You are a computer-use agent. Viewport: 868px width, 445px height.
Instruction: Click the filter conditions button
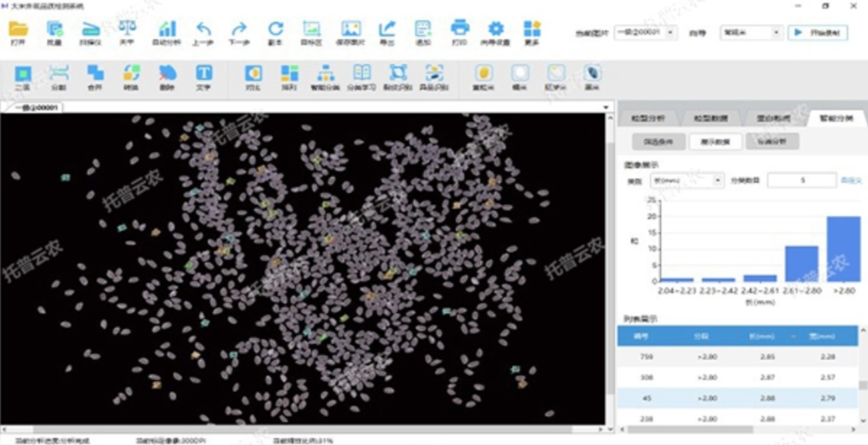click(x=659, y=142)
